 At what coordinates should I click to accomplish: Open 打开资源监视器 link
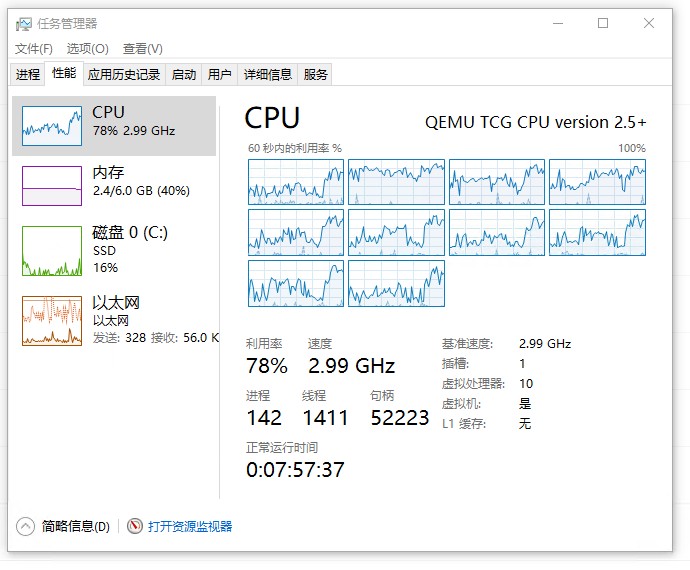[x=190, y=526]
